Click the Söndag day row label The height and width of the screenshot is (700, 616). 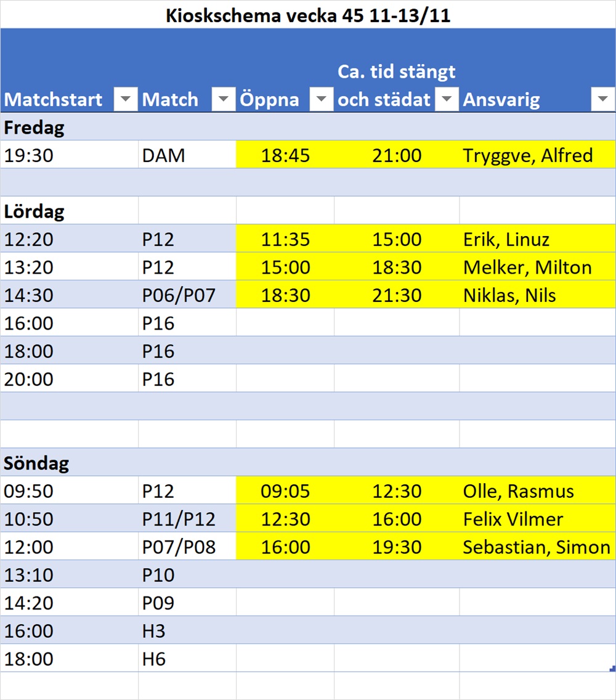coord(37,463)
